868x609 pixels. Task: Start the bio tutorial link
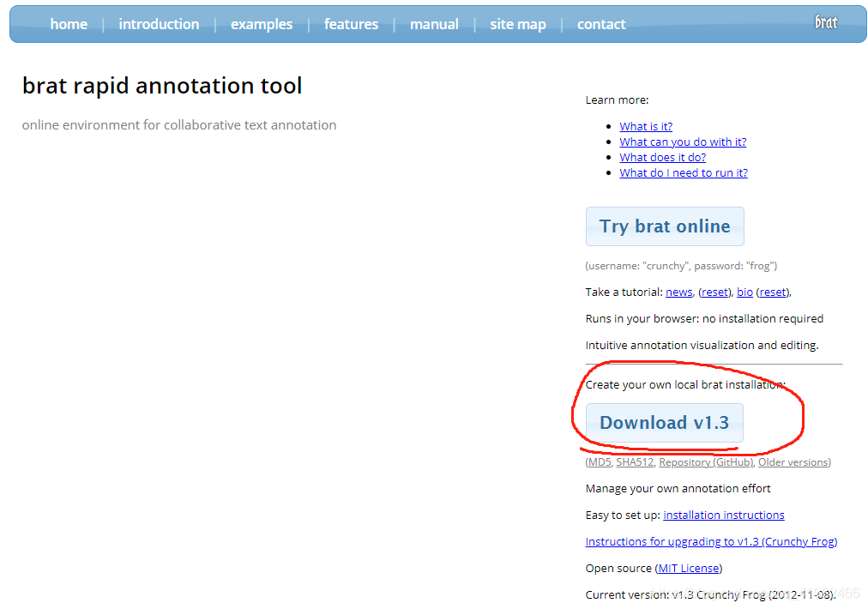(744, 292)
